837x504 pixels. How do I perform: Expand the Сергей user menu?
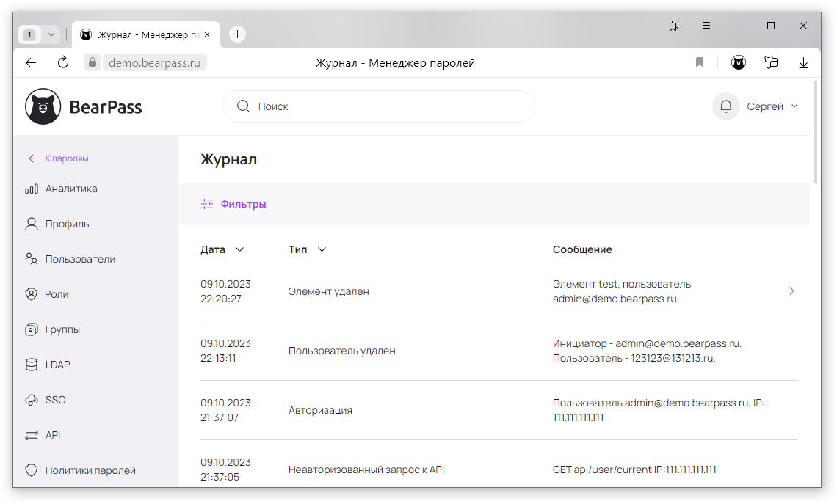[772, 106]
